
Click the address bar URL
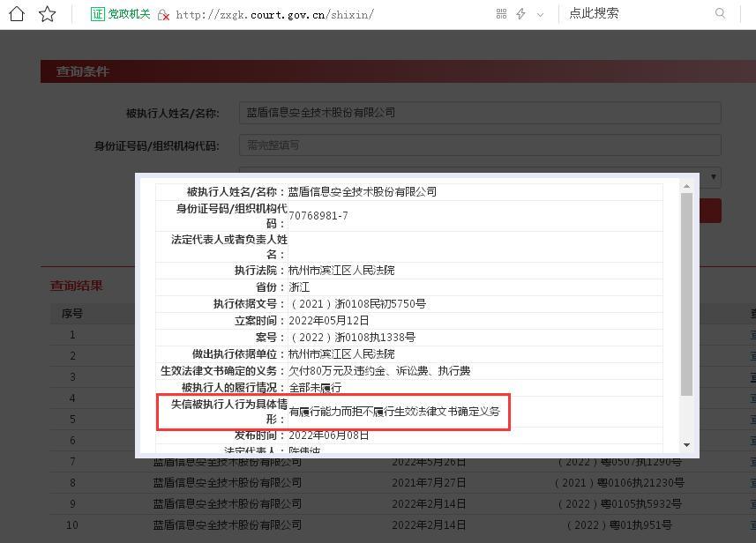pos(275,15)
